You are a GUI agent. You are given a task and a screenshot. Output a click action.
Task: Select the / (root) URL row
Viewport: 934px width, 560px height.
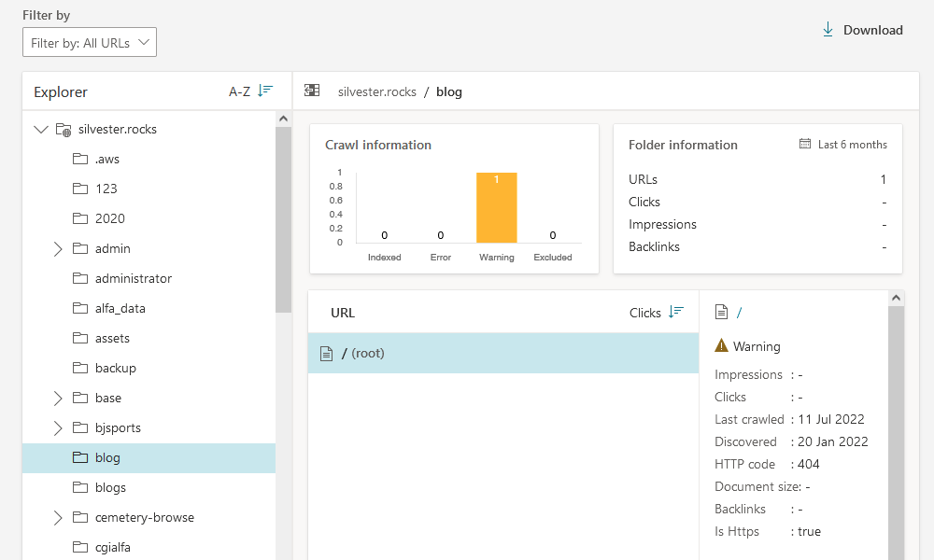(502, 354)
